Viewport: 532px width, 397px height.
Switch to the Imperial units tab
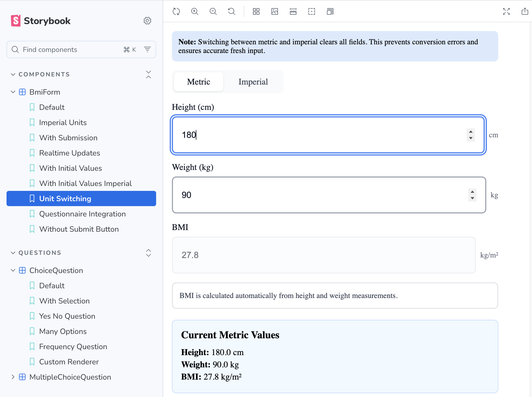tap(253, 82)
